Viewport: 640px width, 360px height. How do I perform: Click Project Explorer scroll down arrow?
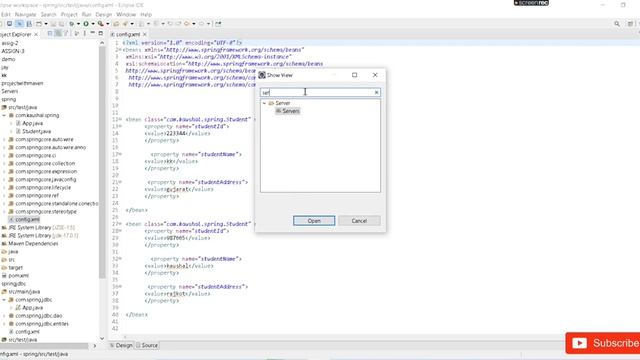pyautogui.click(x=102, y=338)
